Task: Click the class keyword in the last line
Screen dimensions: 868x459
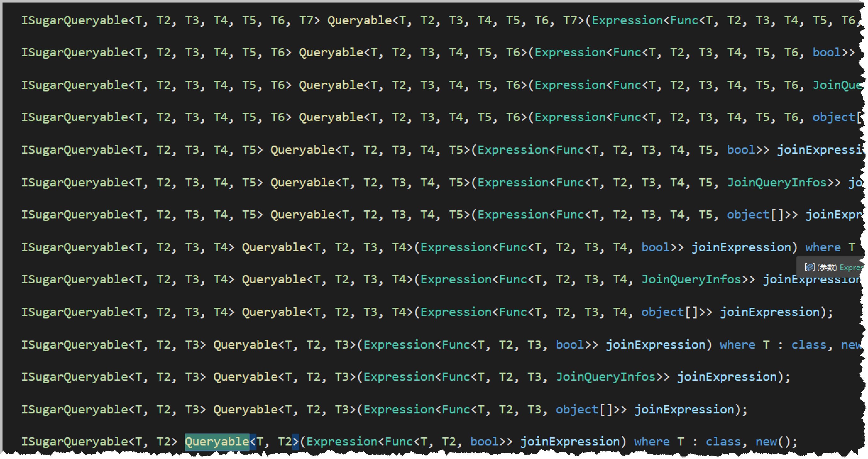Action: coord(723,441)
